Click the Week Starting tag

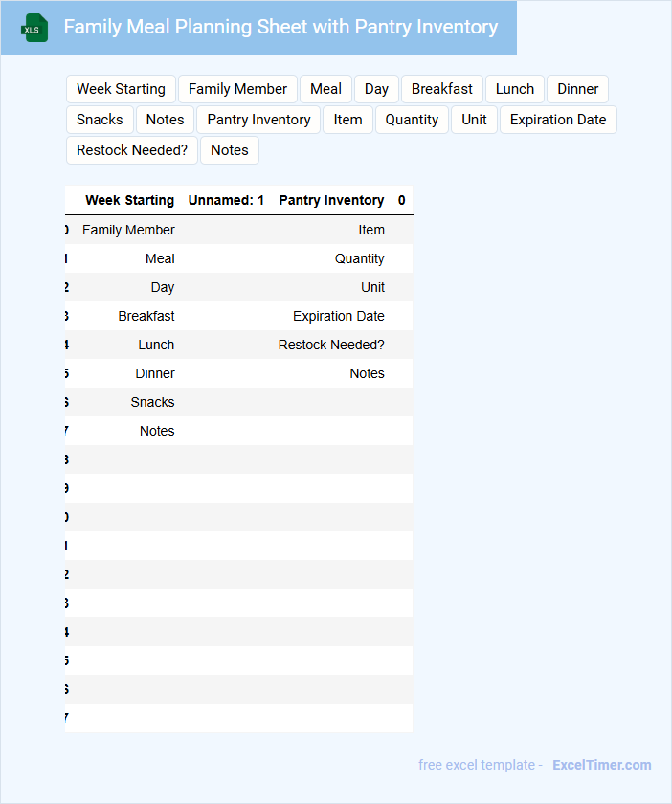121,89
